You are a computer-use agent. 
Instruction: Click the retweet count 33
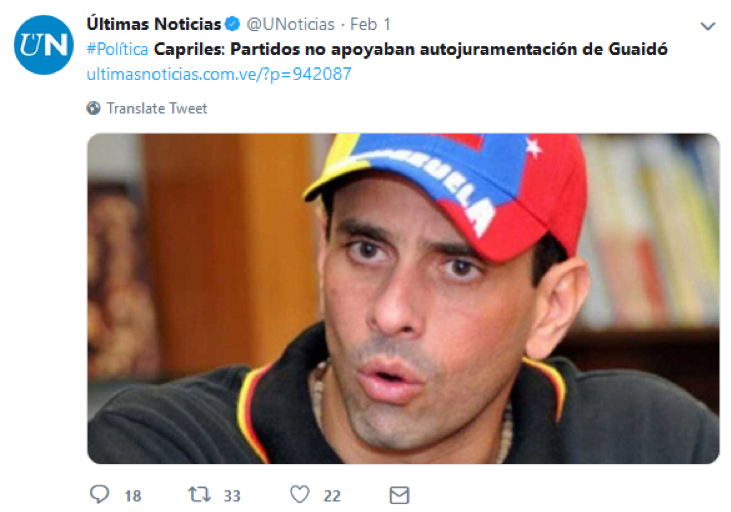[x=232, y=496]
